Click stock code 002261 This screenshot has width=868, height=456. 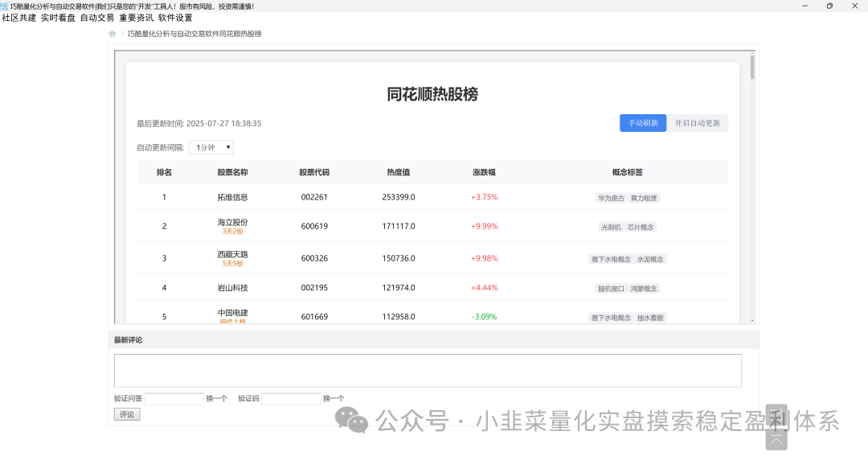click(314, 197)
